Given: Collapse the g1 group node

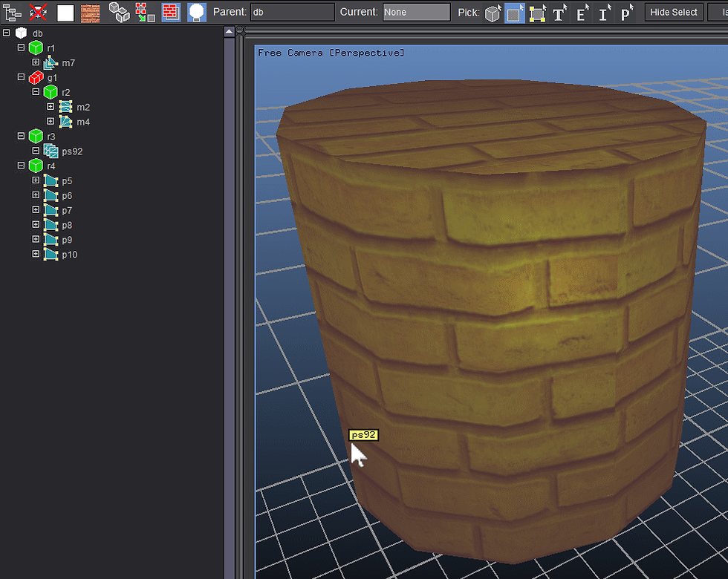Looking at the screenshot, I should click(21, 77).
